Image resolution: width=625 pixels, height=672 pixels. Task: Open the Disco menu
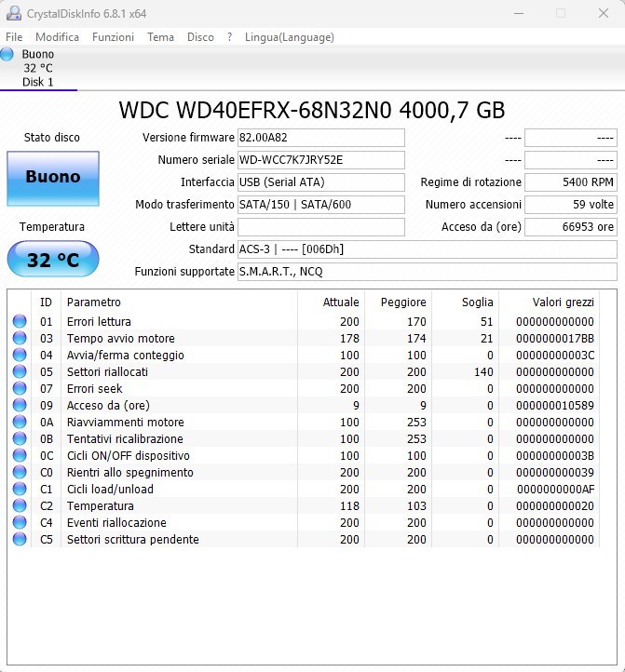(x=200, y=37)
